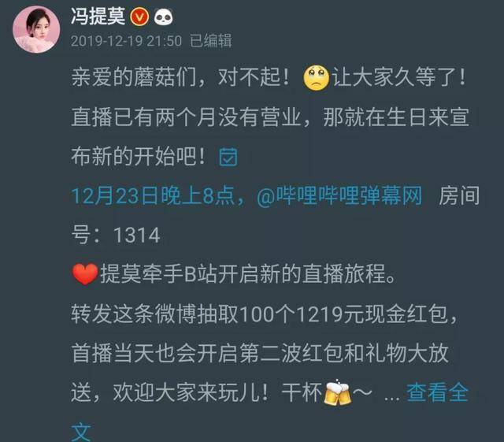Image resolution: width=504 pixels, height=442 pixels.
Task: Click the line 直播已有两个月没有营业
Action: tap(186, 117)
